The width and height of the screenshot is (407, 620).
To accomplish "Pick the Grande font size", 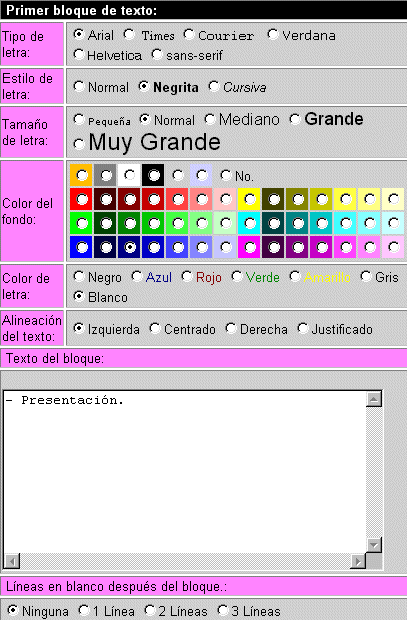I will 295,119.
